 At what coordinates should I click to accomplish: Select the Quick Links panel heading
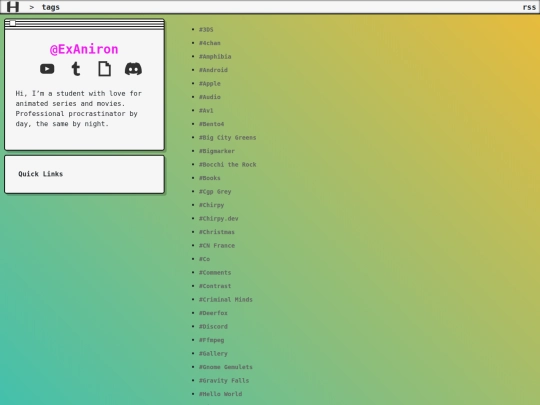point(41,174)
